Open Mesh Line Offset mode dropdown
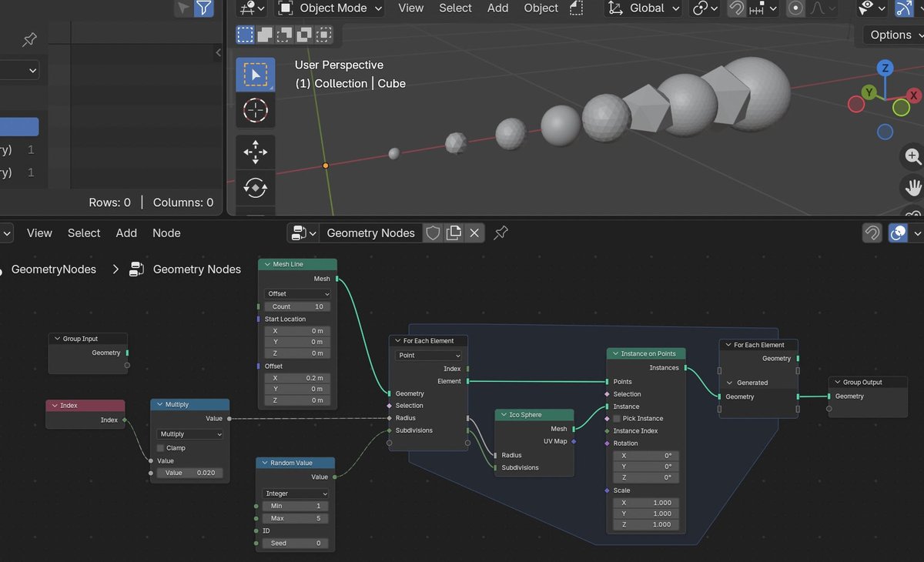The image size is (924, 562). [x=298, y=294]
